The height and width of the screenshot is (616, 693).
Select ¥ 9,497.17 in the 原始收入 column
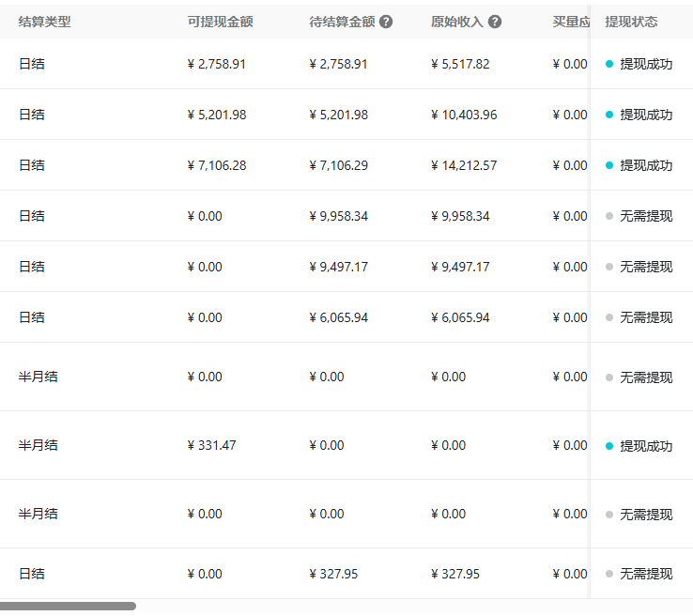pyautogui.click(x=460, y=268)
